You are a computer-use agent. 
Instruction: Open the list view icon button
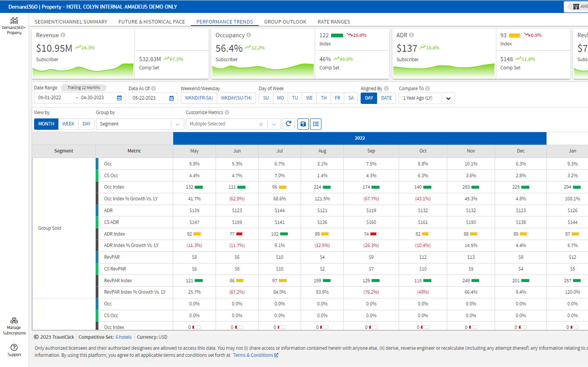coord(316,124)
